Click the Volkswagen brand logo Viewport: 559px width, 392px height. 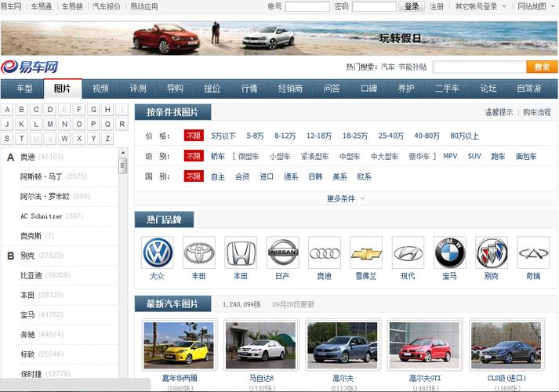click(158, 252)
